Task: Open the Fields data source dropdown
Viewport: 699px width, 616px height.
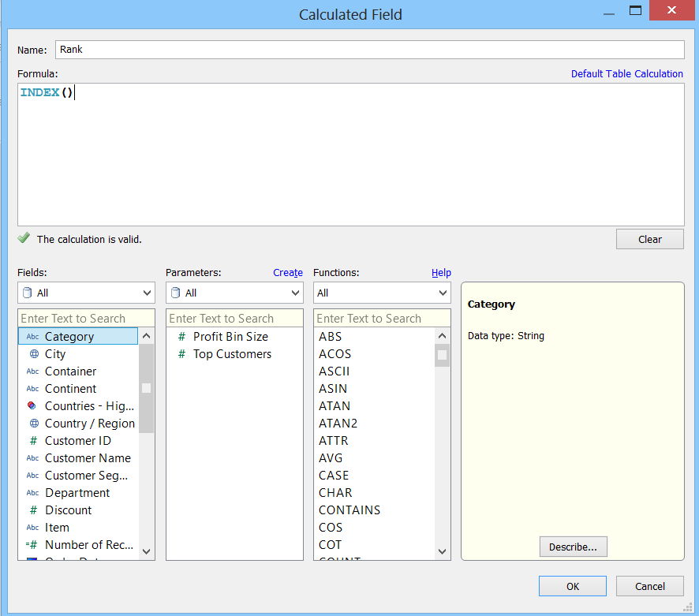Action: (x=86, y=293)
